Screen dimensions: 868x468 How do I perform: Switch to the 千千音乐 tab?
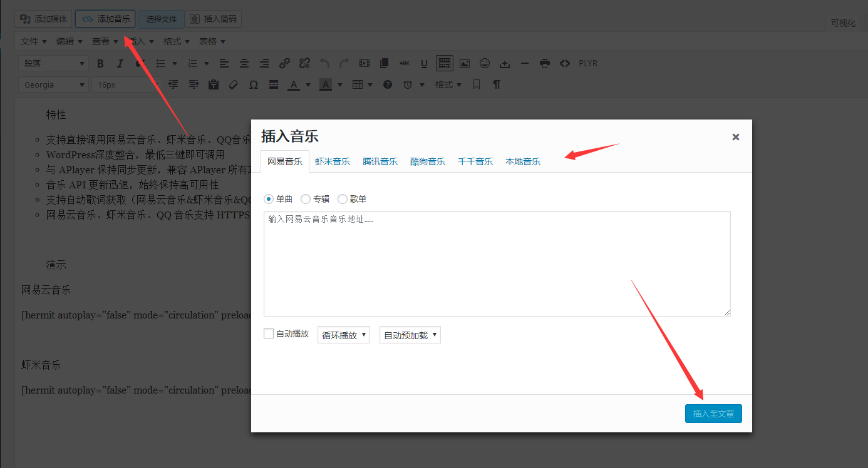475,161
